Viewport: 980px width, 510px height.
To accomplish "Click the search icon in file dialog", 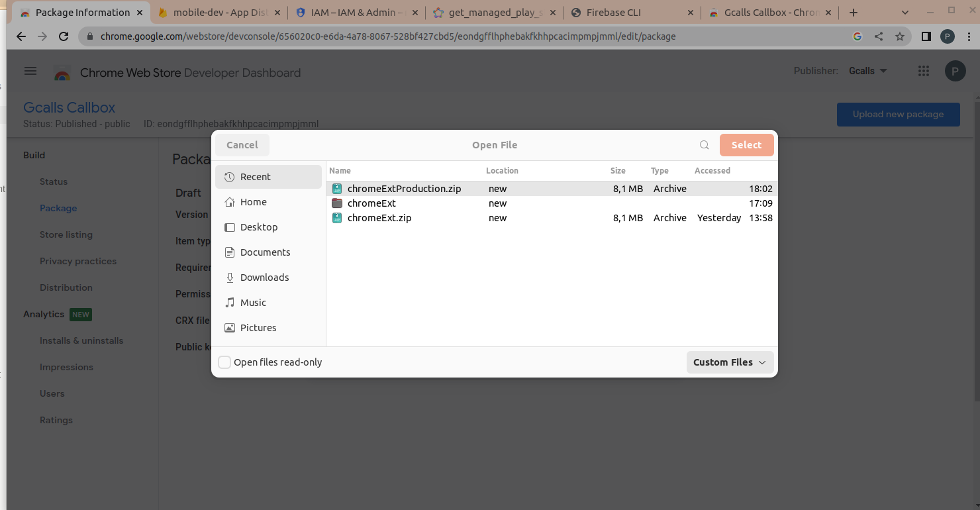I will pyautogui.click(x=705, y=145).
